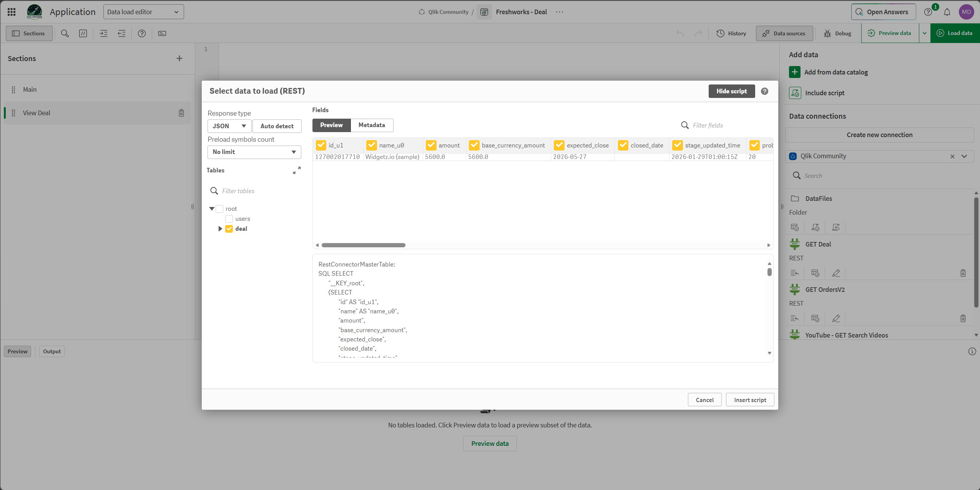Click the indent icon in toolbar

tap(103, 33)
